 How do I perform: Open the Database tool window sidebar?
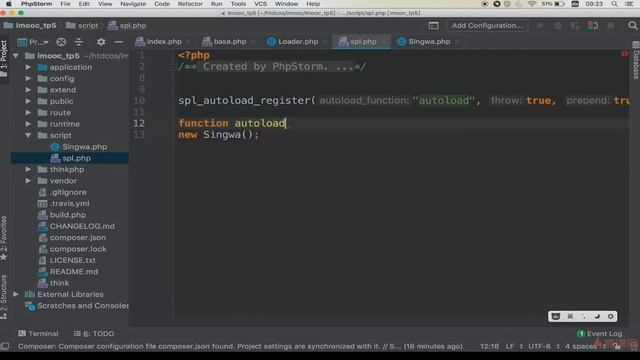[636, 60]
